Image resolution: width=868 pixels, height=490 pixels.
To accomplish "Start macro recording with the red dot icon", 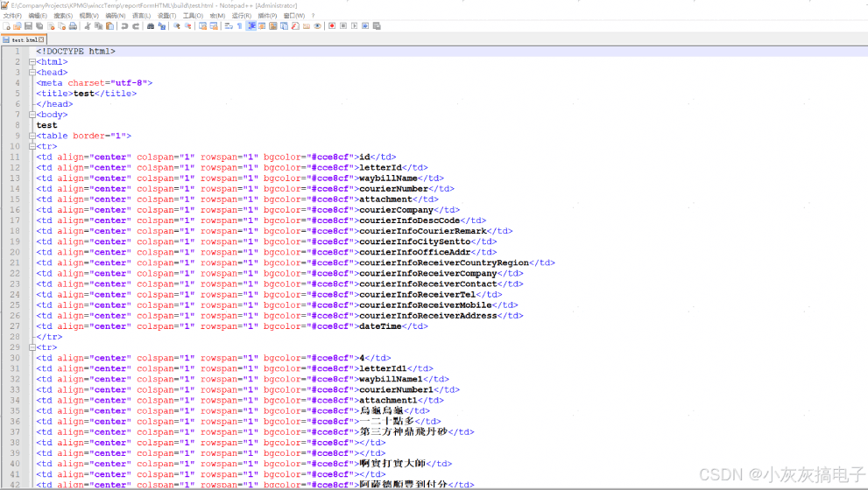I will (332, 26).
